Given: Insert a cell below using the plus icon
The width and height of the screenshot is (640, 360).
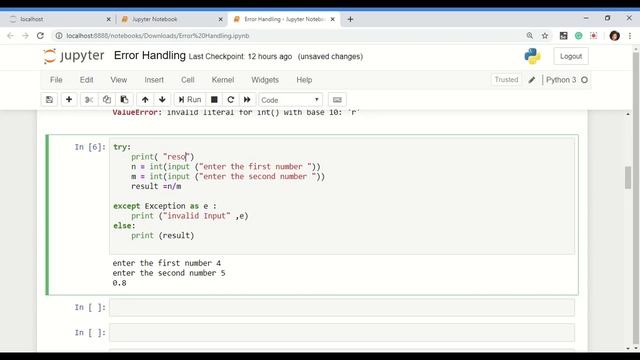Looking at the screenshot, I should coord(69,100).
